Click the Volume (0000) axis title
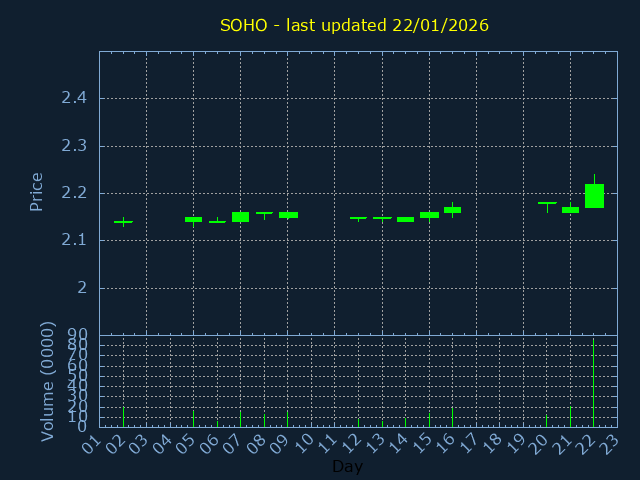This screenshot has width=640, height=480. (48, 381)
